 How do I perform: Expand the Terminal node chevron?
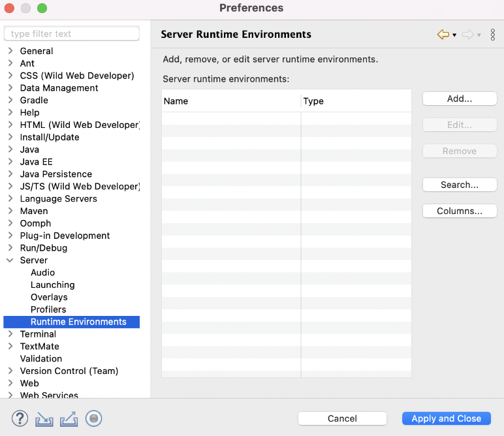(10, 334)
